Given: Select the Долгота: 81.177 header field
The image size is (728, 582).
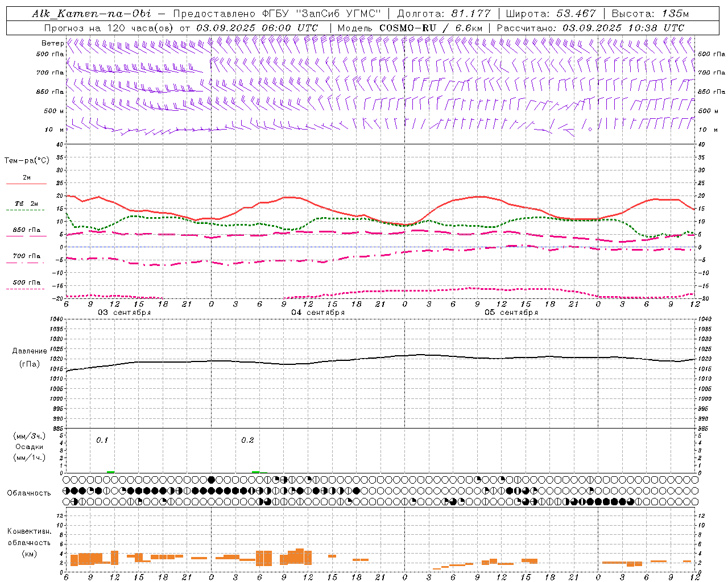Looking at the screenshot, I should [x=444, y=14].
